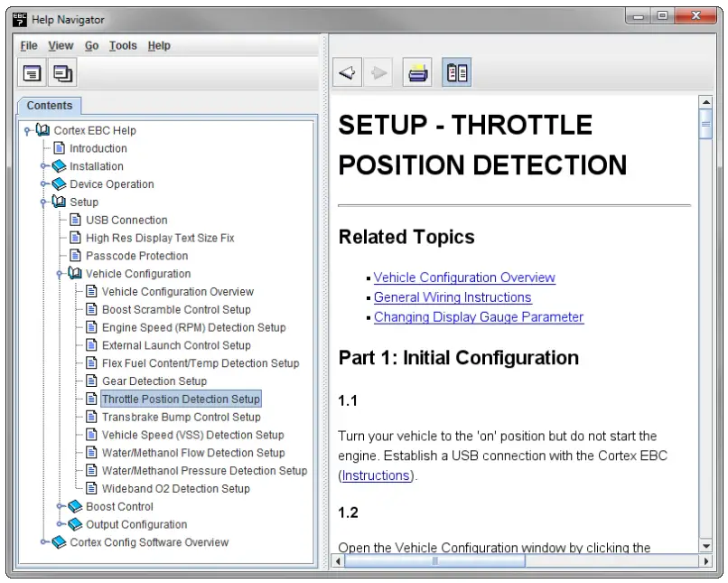Image resolution: width=728 pixels, height=583 pixels.
Task: Open the Go menu
Action: 90,45
